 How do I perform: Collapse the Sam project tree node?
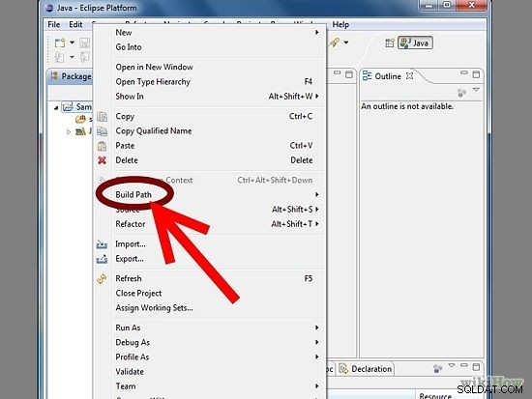[x=56, y=107]
